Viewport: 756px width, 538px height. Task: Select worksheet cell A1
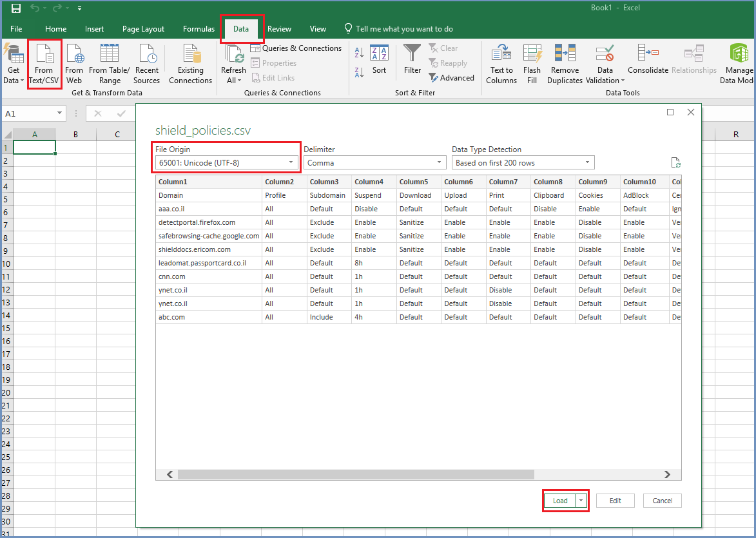pyautogui.click(x=34, y=148)
